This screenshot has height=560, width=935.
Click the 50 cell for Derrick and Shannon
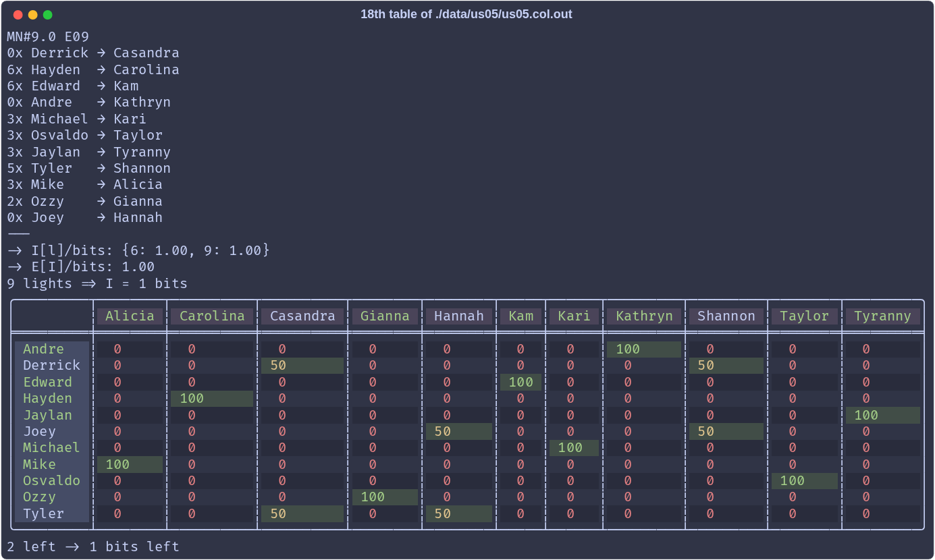tap(726, 365)
